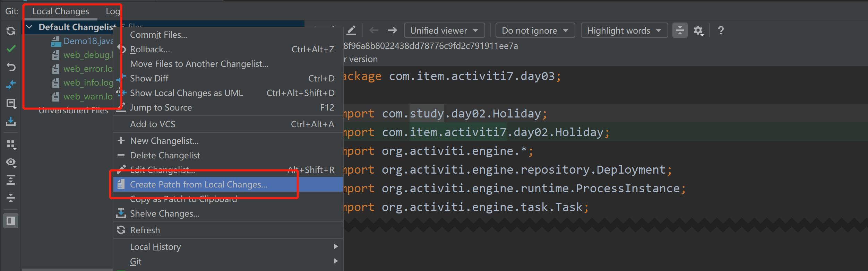The height and width of the screenshot is (271, 868).
Task: Click the green Commit checkmark icon
Action: [11, 49]
